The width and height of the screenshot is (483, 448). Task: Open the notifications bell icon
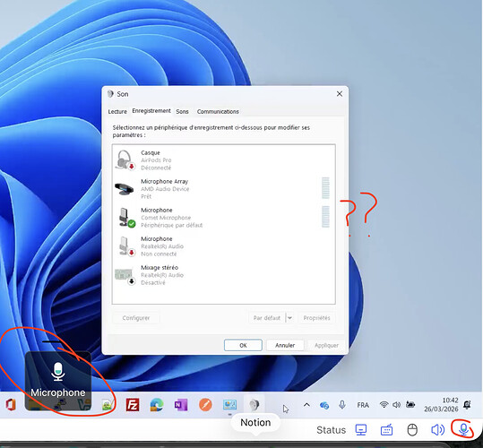467,405
